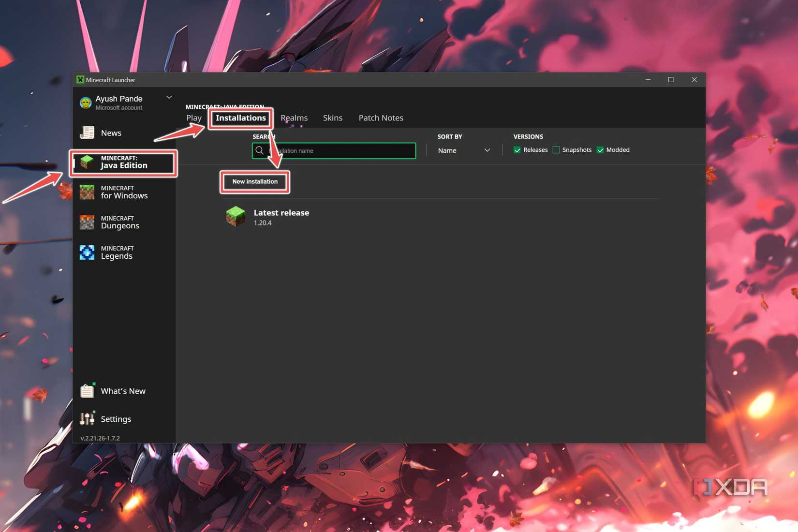
Task: Select the Java Edition grass block icon
Action: (87, 162)
